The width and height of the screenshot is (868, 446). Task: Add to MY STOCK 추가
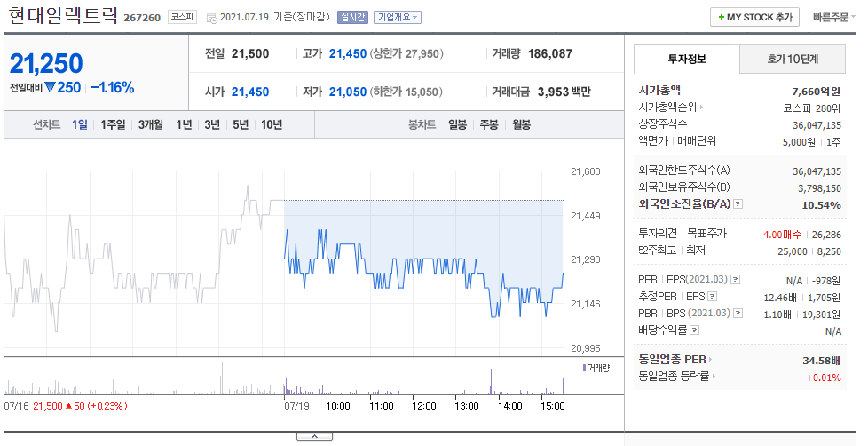pos(754,17)
